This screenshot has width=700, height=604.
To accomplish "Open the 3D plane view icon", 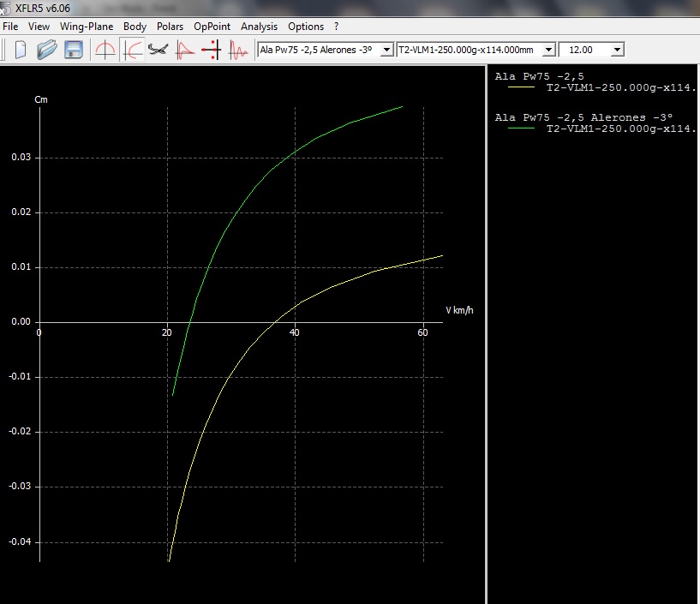I will click(x=159, y=50).
